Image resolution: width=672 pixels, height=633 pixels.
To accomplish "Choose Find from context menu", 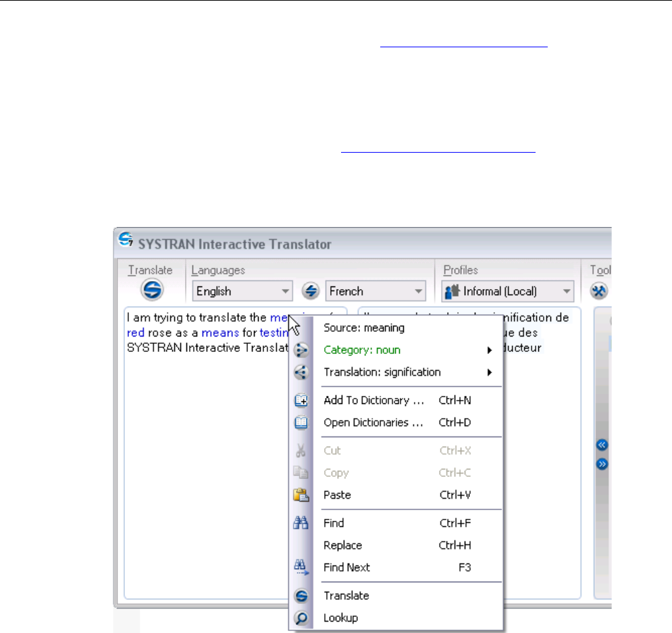I will 395,523.
